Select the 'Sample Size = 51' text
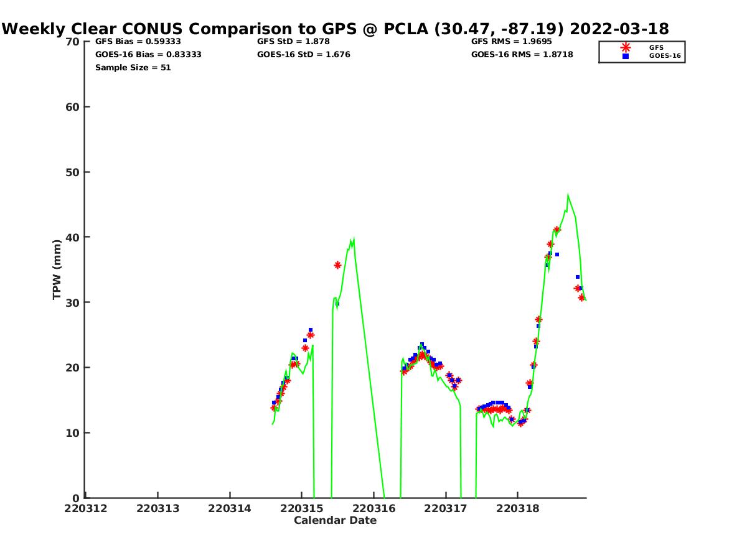 133,68
